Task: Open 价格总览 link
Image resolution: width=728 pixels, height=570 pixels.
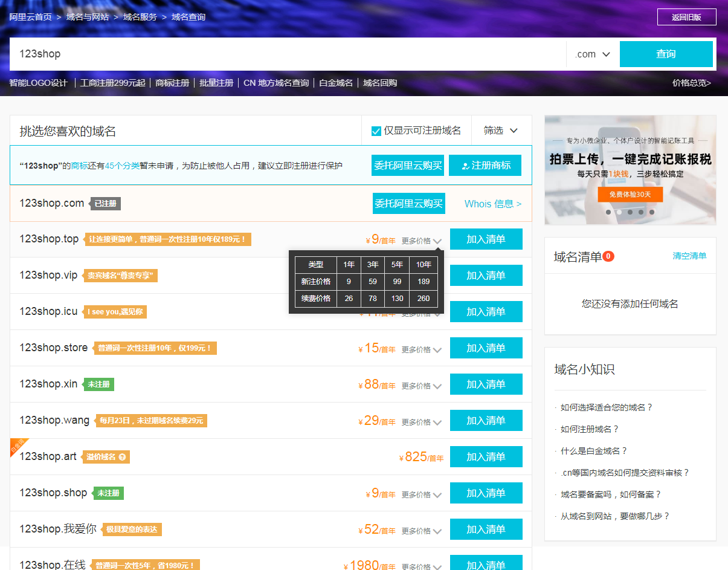Action: click(692, 83)
